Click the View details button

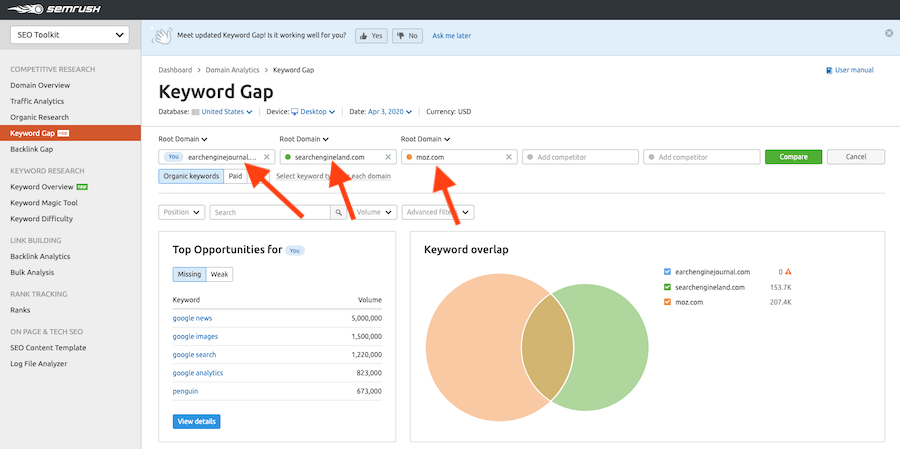click(196, 421)
